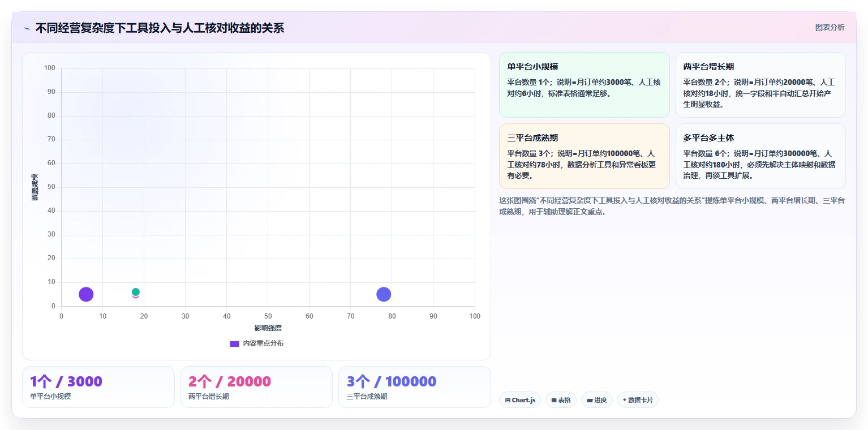Click x-axis tick label 50
This screenshot has height=430, width=868.
click(x=268, y=316)
